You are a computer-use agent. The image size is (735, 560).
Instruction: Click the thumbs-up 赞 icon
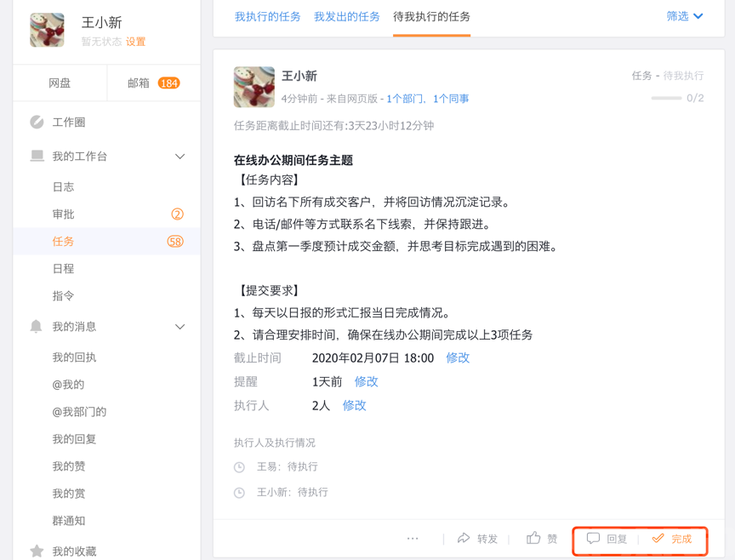pyautogui.click(x=533, y=538)
